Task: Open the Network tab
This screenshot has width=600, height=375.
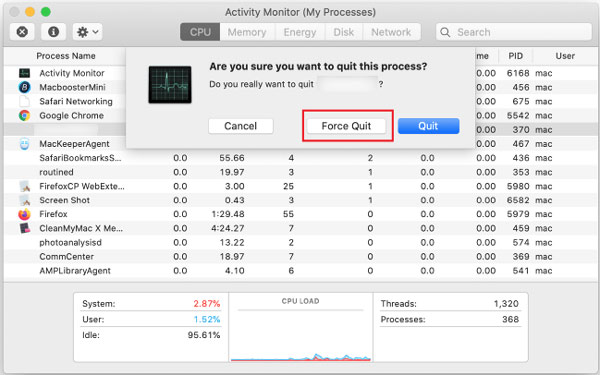Action: (391, 32)
